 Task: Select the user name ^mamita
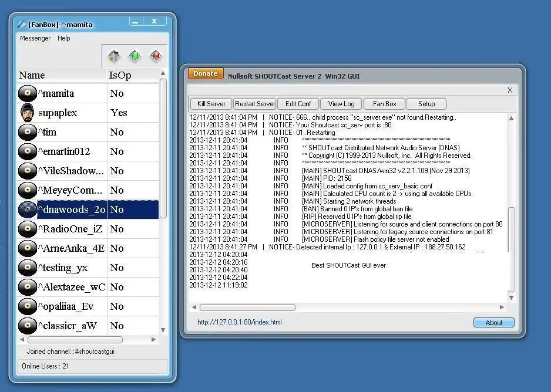point(56,93)
